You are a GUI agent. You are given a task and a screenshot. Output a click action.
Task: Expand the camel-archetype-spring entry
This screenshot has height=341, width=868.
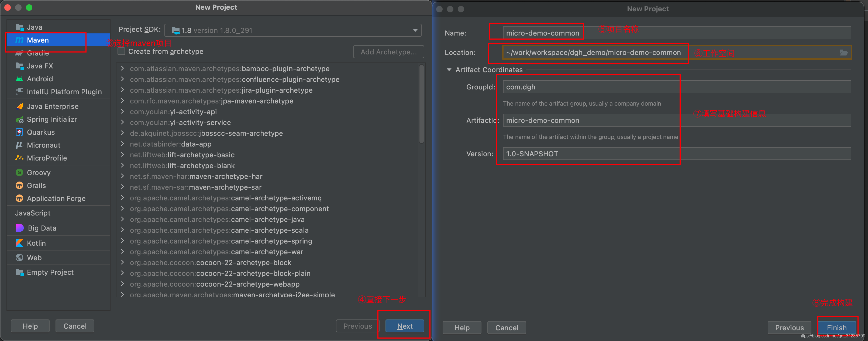click(x=122, y=241)
